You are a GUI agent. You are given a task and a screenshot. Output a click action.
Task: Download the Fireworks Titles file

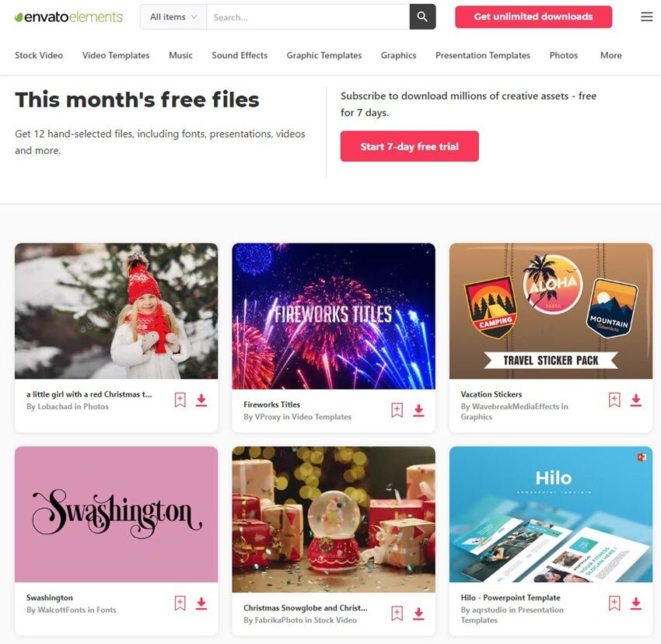pyautogui.click(x=418, y=410)
